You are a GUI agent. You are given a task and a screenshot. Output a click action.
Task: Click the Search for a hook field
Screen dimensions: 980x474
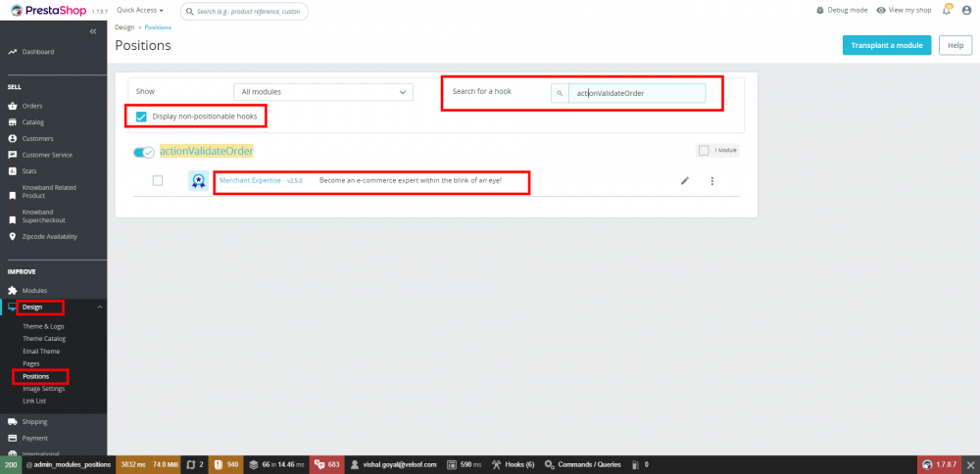(x=637, y=94)
